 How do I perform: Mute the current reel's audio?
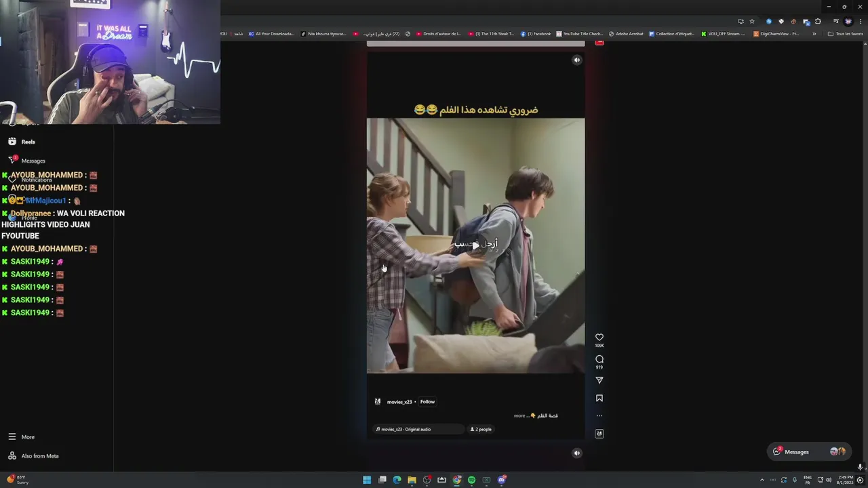pos(577,60)
